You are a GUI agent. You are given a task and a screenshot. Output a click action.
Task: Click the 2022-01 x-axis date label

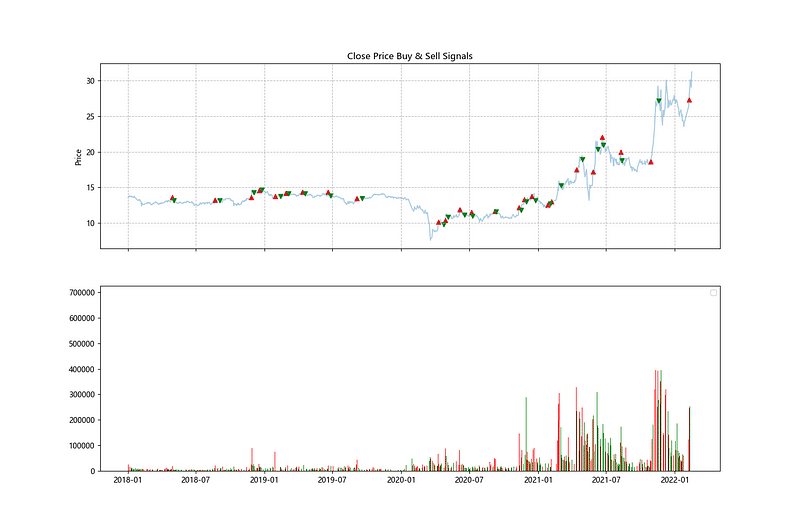click(x=675, y=481)
